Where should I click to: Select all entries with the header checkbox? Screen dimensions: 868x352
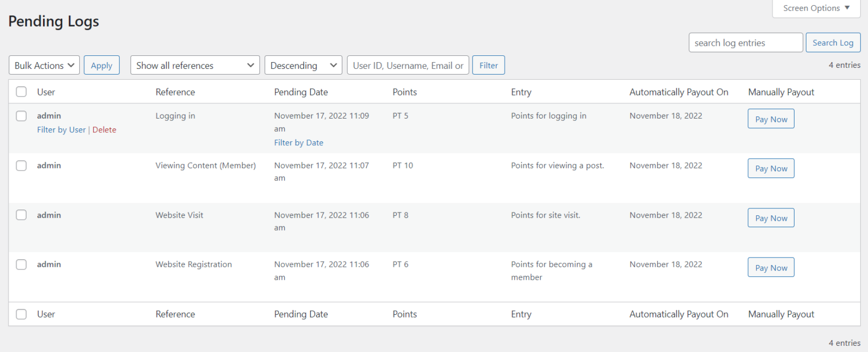coord(21,91)
